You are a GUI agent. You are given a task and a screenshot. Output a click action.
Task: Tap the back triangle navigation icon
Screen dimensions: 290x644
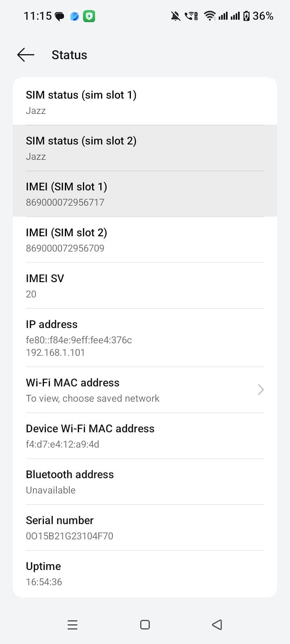tap(217, 625)
